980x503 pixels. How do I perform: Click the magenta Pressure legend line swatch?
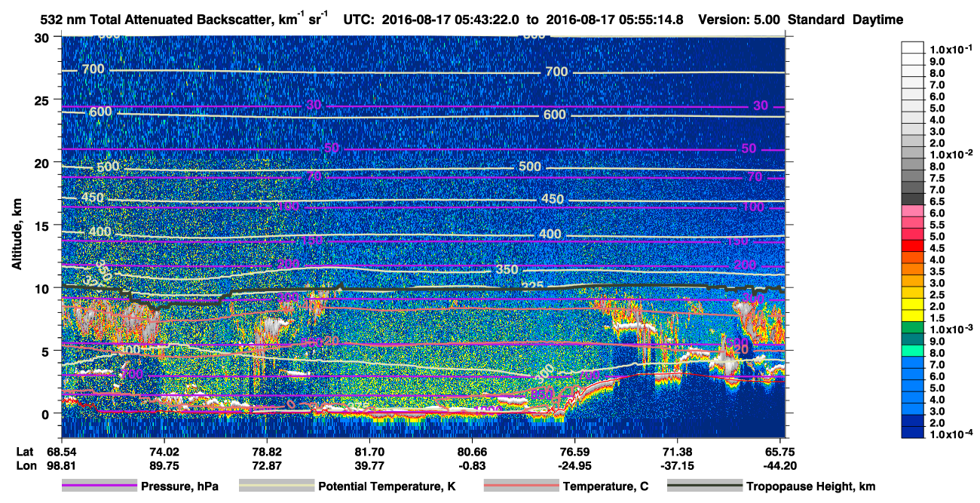pyautogui.click(x=100, y=487)
